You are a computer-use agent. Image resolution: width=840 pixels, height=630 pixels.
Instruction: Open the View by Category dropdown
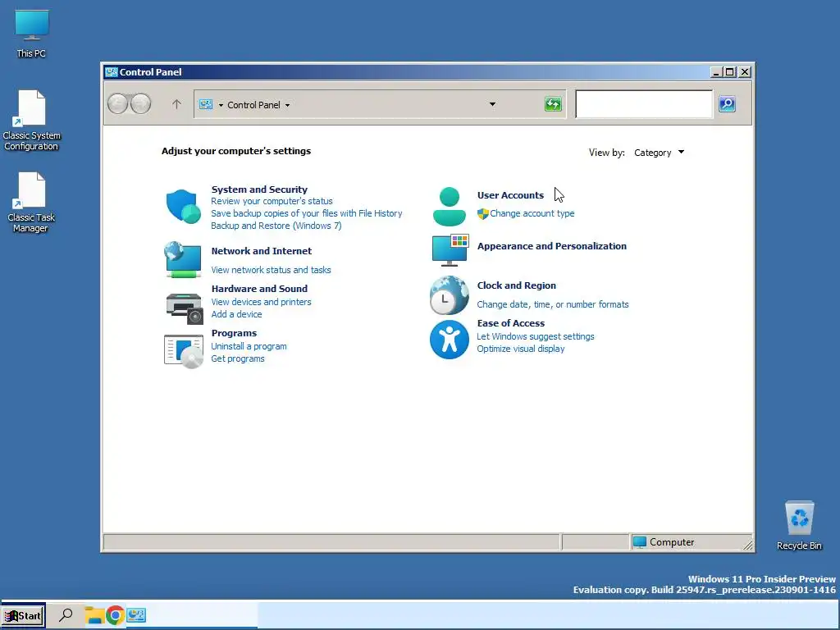coord(659,153)
